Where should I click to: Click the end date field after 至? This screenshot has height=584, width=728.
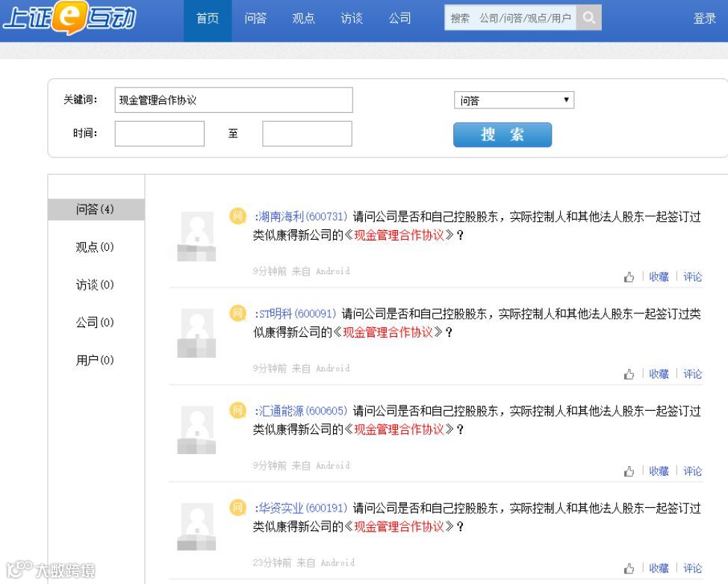[307, 134]
